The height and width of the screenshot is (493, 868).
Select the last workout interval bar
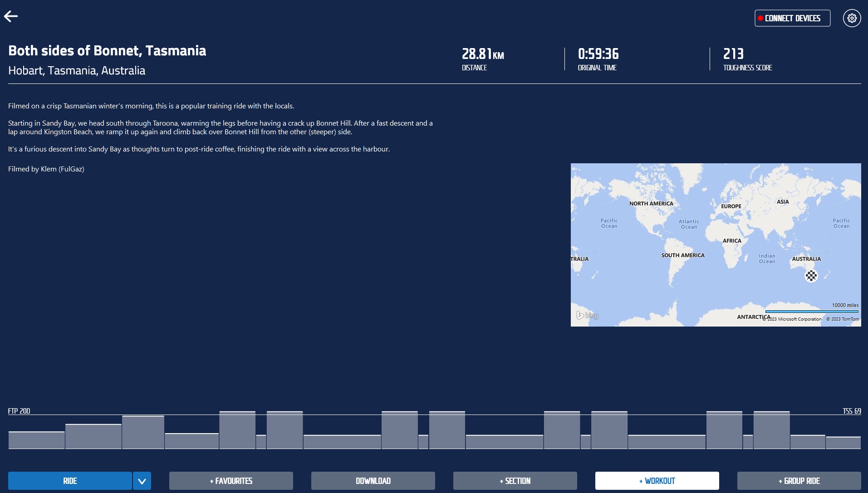pos(843,443)
